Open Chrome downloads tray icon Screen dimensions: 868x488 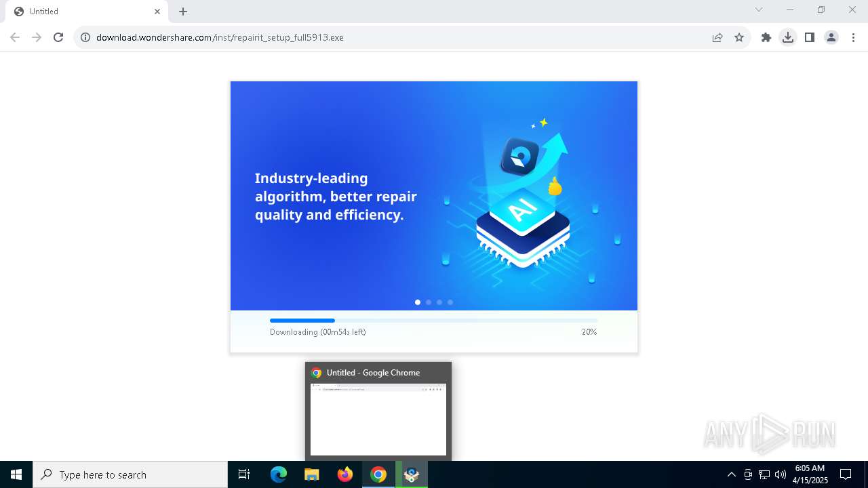click(788, 37)
